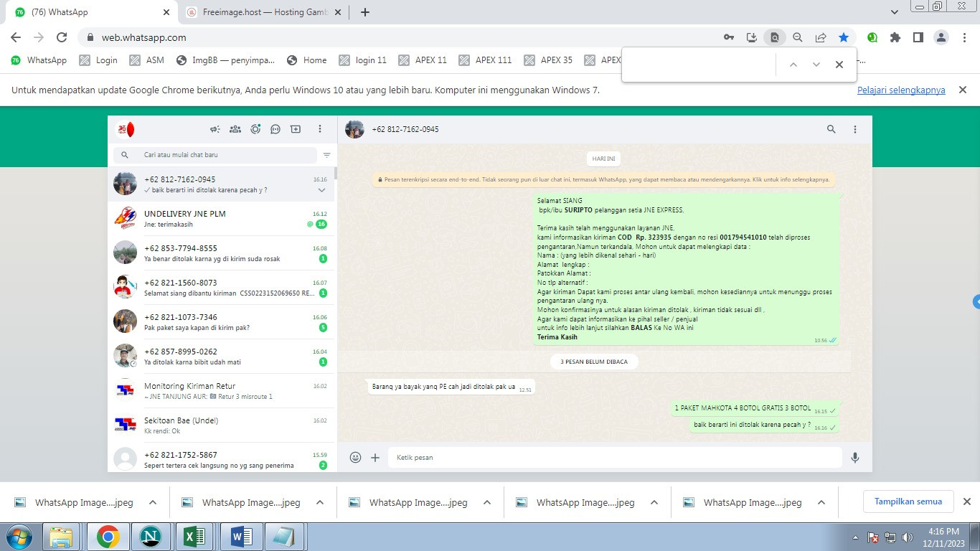Click Tampilkan semua downloads button

coord(908,501)
